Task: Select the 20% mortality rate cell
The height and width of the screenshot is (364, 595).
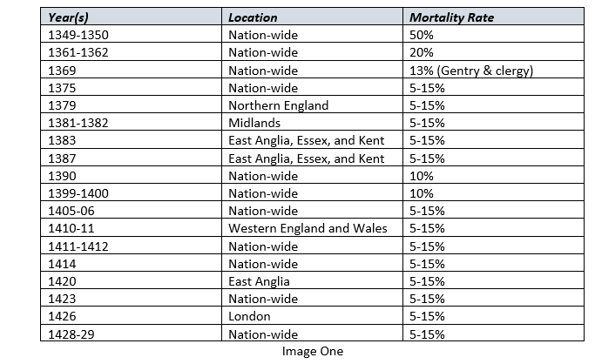Action: [422, 52]
